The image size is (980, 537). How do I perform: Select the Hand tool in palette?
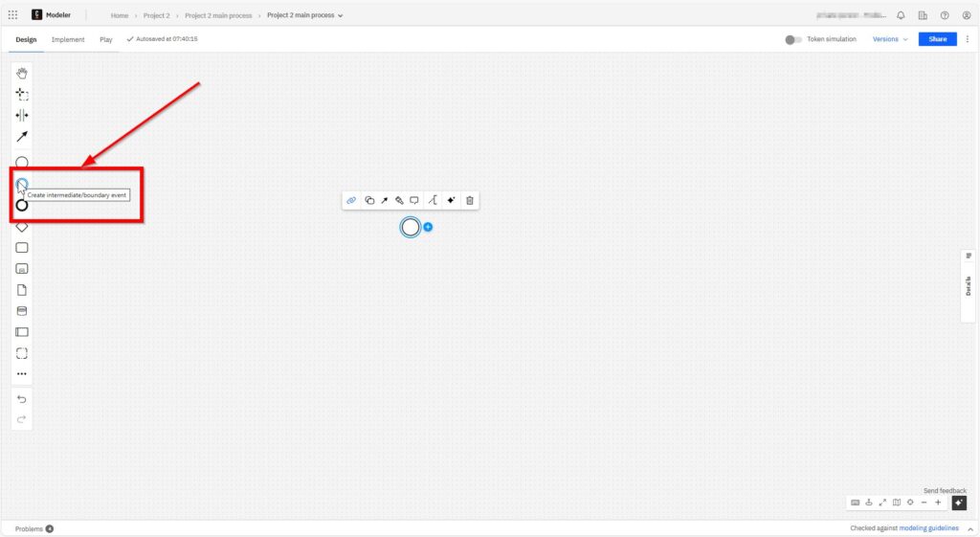tap(22, 74)
